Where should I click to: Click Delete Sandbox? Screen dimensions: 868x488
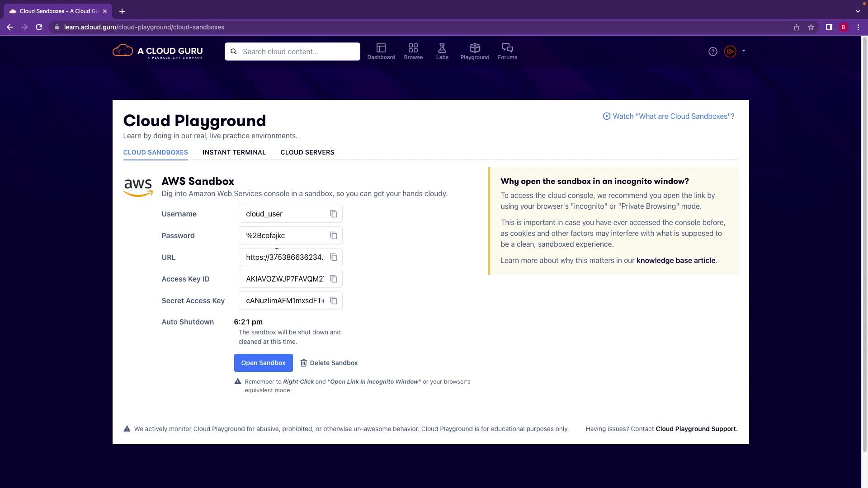click(329, 363)
